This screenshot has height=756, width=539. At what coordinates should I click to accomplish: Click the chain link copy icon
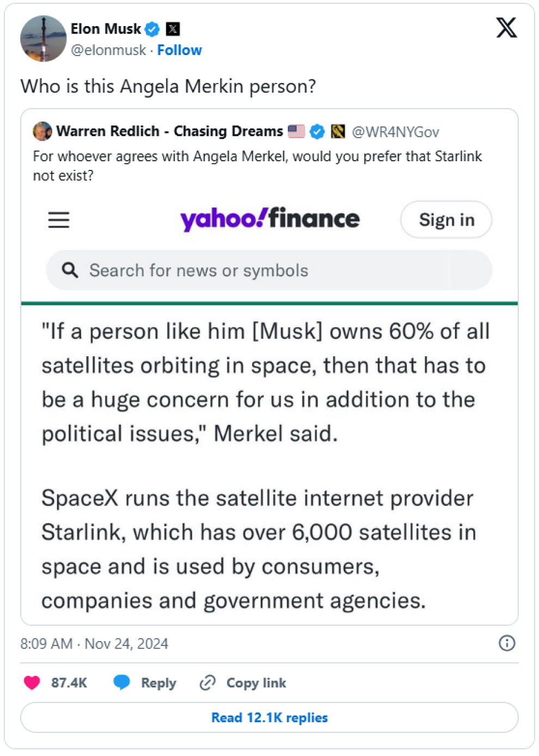point(207,682)
